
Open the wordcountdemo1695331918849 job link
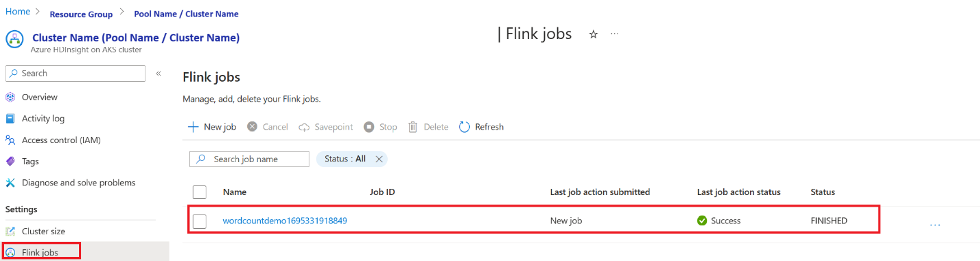pyautogui.click(x=285, y=221)
